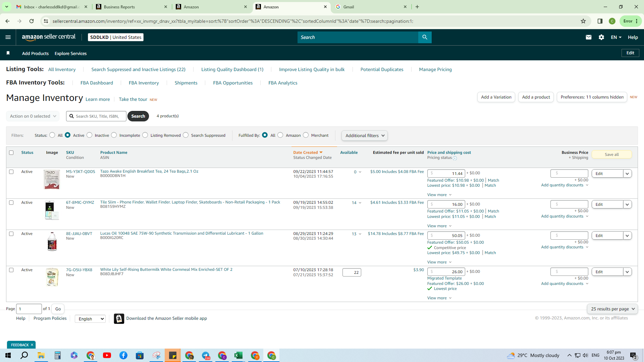
Task: Open Edit dropdown arrow for Lucas Oil row
Action: point(627,235)
